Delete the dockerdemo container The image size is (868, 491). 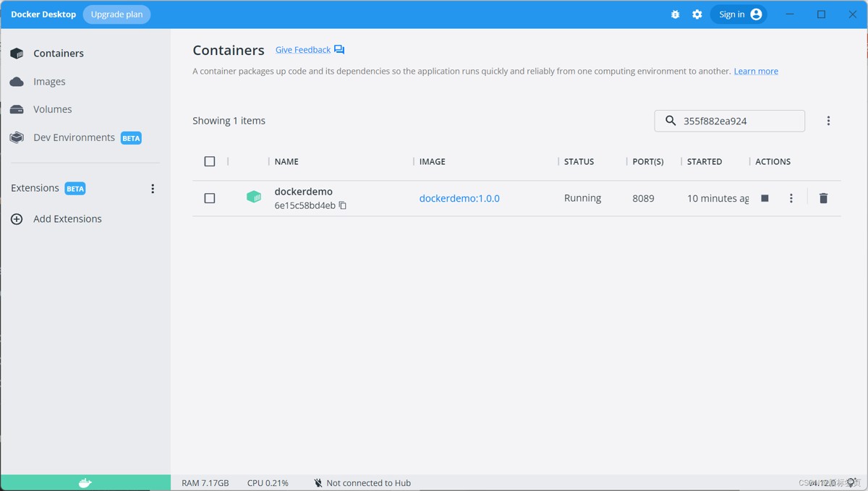point(823,198)
